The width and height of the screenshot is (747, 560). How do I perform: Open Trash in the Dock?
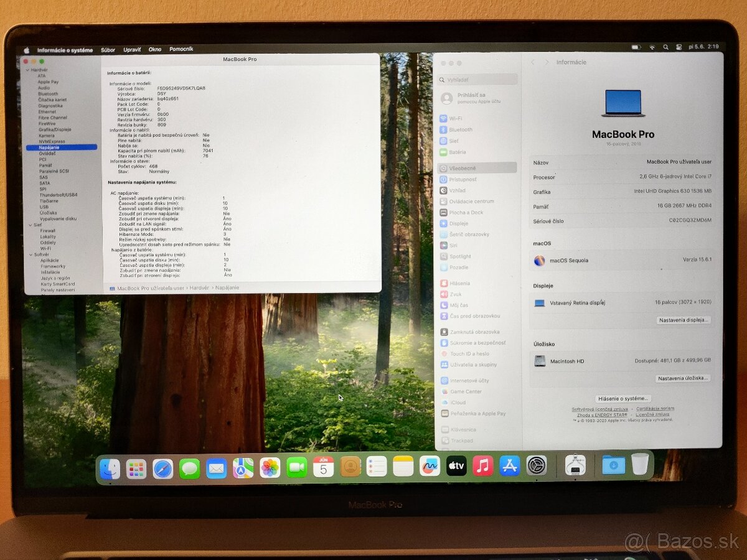tap(640, 464)
